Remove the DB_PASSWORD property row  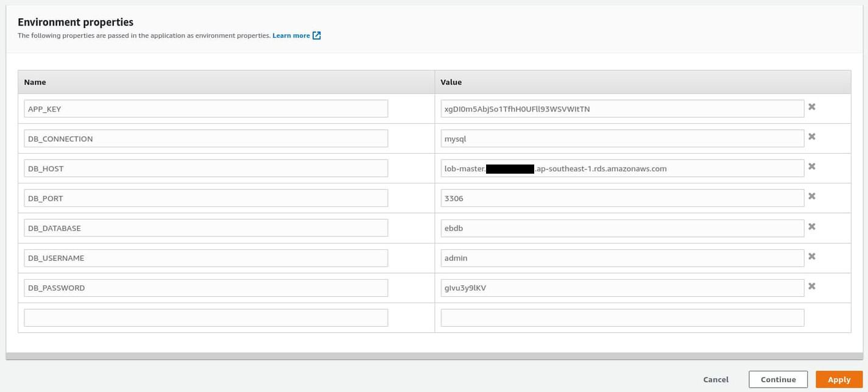click(812, 285)
